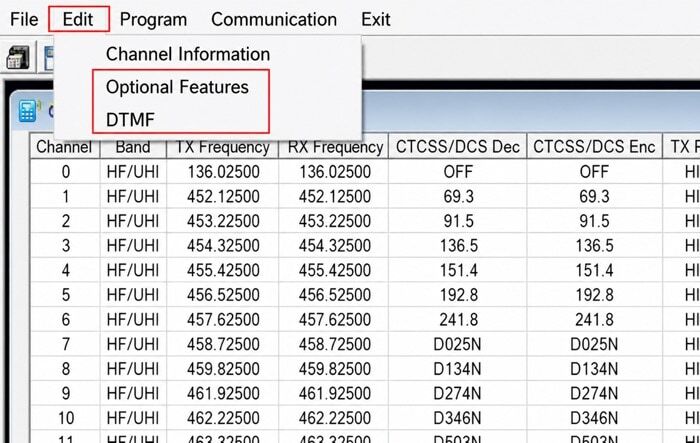Open the Communication menu
700x443 pixels.
coord(274,19)
